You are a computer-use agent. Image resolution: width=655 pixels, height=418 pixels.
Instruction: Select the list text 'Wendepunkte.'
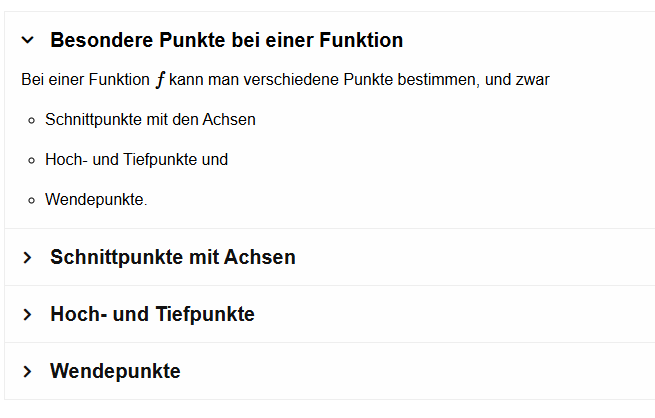coord(96,200)
